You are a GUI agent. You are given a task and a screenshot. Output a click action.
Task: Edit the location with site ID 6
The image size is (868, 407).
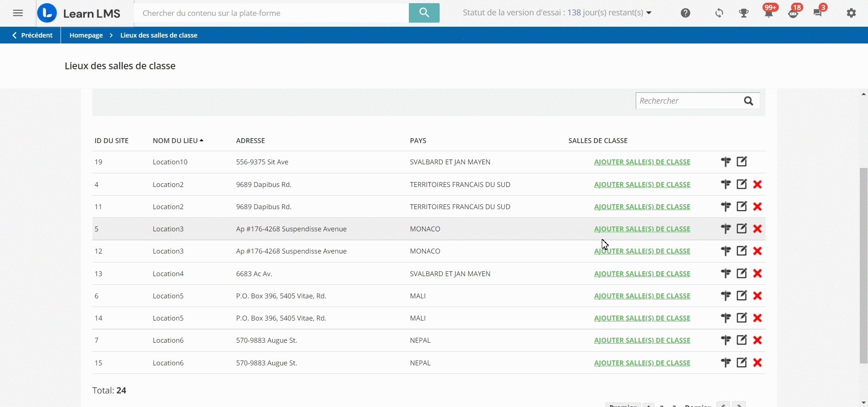tap(742, 296)
